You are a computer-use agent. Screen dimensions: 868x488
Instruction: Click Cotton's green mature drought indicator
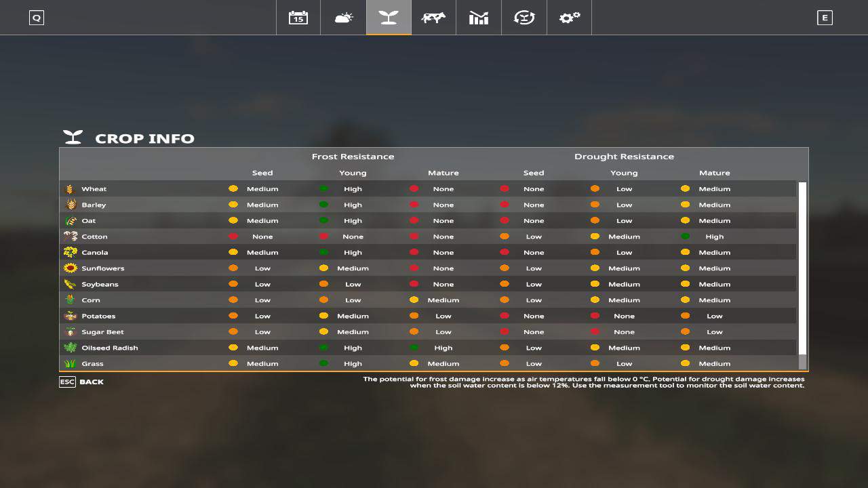[x=686, y=237]
